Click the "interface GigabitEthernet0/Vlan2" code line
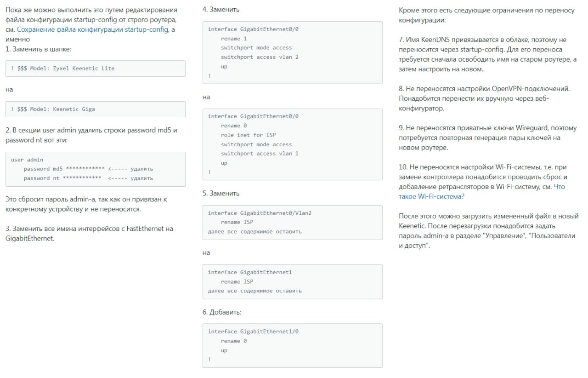The width and height of the screenshot is (588, 378). 260,213
